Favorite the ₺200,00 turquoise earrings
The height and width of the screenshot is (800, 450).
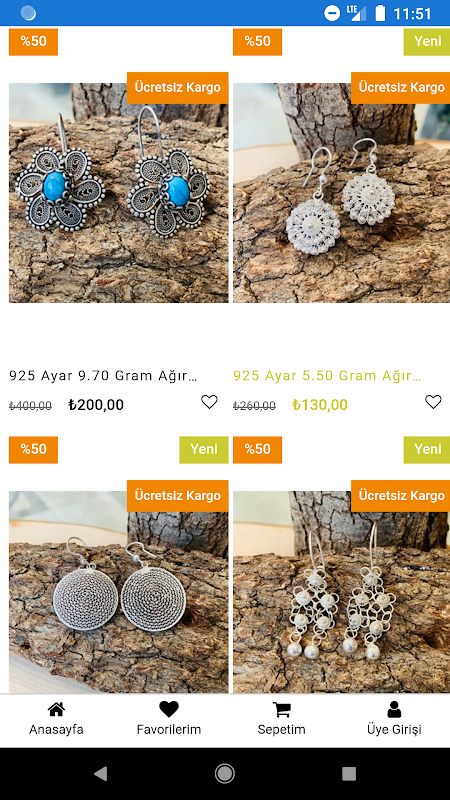(209, 402)
